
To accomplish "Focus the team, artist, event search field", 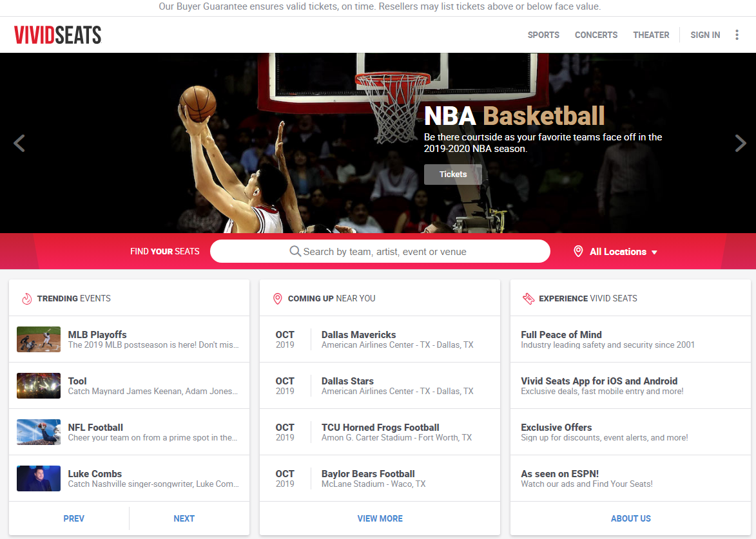I will pos(380,251).
